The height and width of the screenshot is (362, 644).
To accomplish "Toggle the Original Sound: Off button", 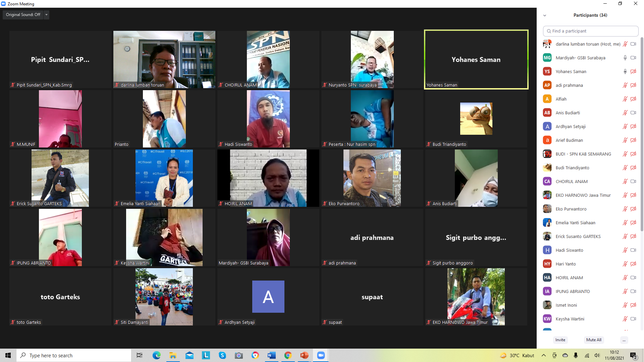I will pyautogui.click(x=23, y=15).
